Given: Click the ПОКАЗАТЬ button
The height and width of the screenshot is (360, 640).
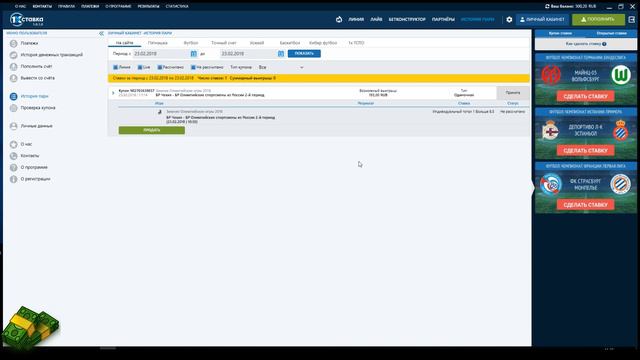Looking at the screenshot, I should pyautogui.click(x=304, y=53).
